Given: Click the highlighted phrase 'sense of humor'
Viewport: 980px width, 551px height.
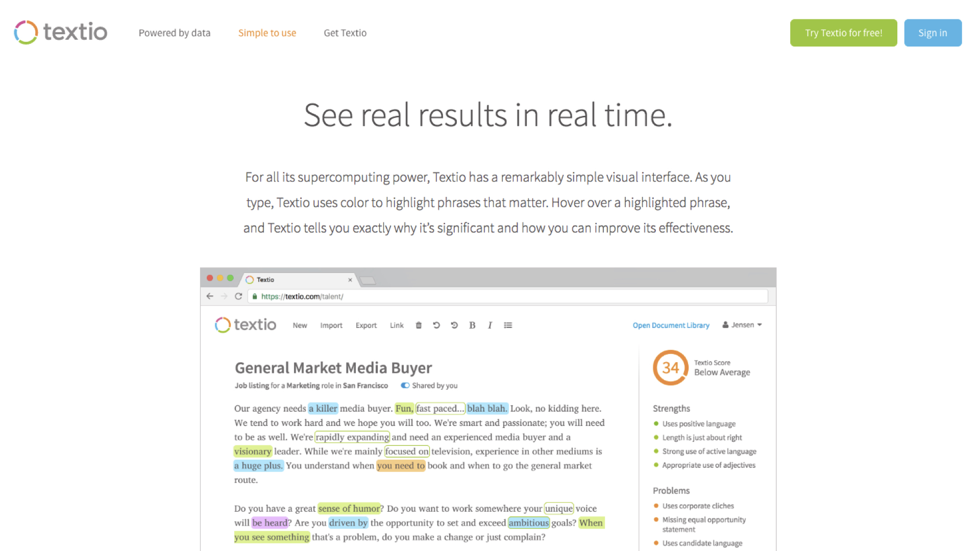Looking at the screenshot, I should coord(349,508).
